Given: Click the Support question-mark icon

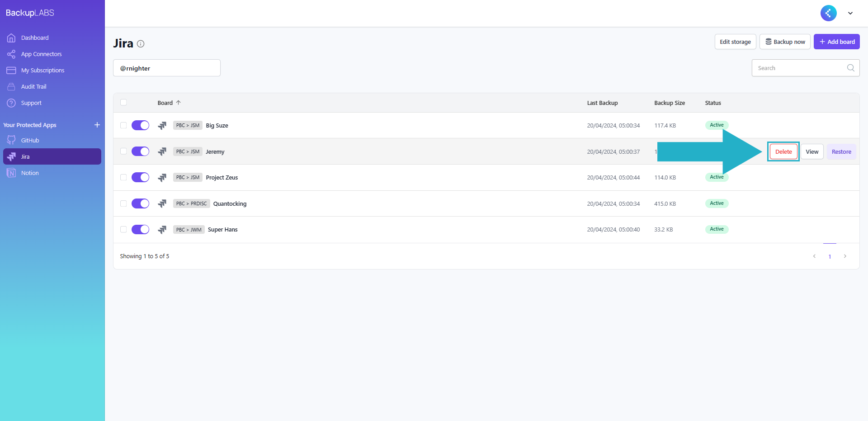Looking at the screenshot, I should pyautogui.click(x=11, y=103).
